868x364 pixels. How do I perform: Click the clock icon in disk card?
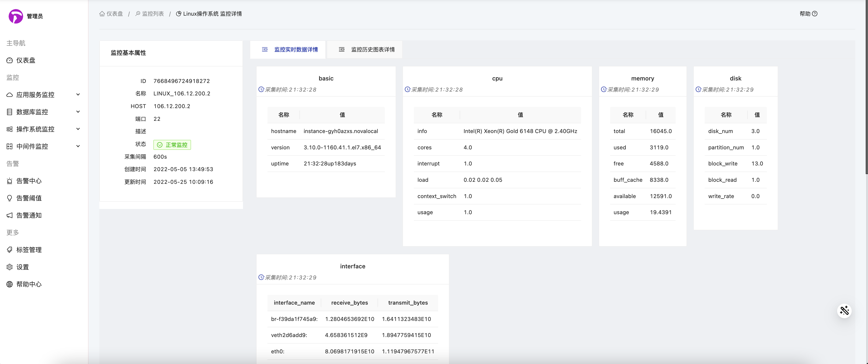coord(698,90)
